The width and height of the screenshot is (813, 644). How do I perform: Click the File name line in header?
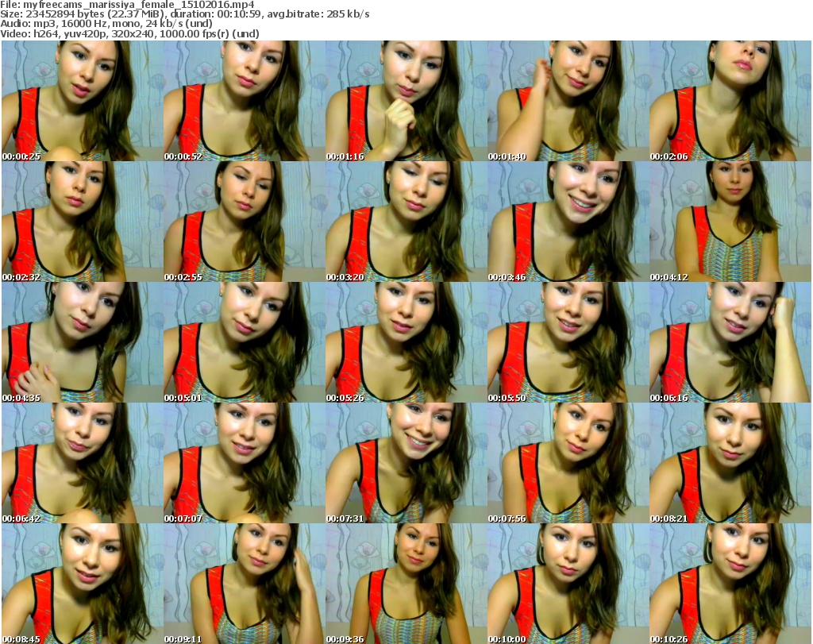point(128,5)
